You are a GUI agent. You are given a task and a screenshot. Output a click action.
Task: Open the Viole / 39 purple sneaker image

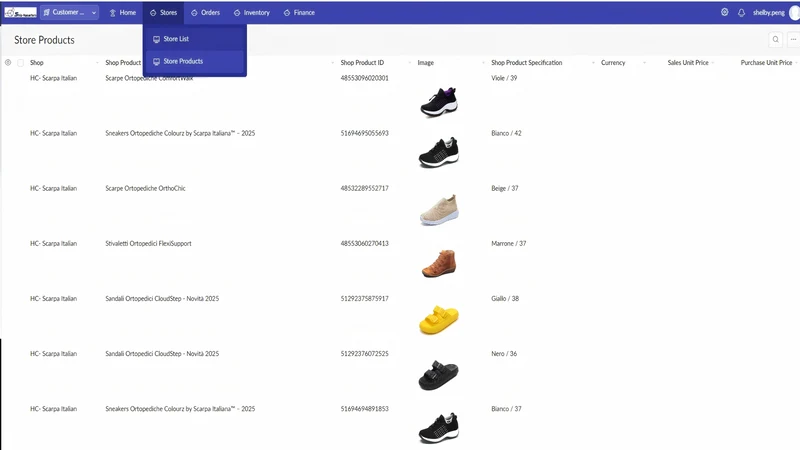(439, 101)
